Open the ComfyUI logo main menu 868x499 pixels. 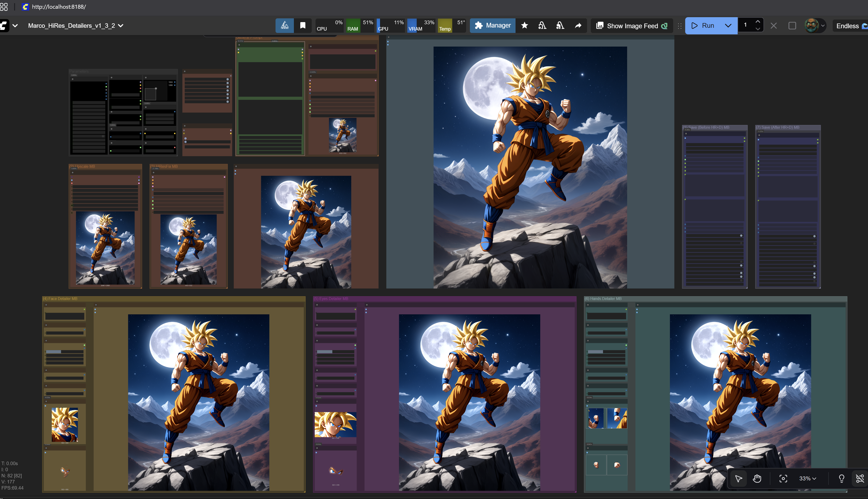[5, 26]
